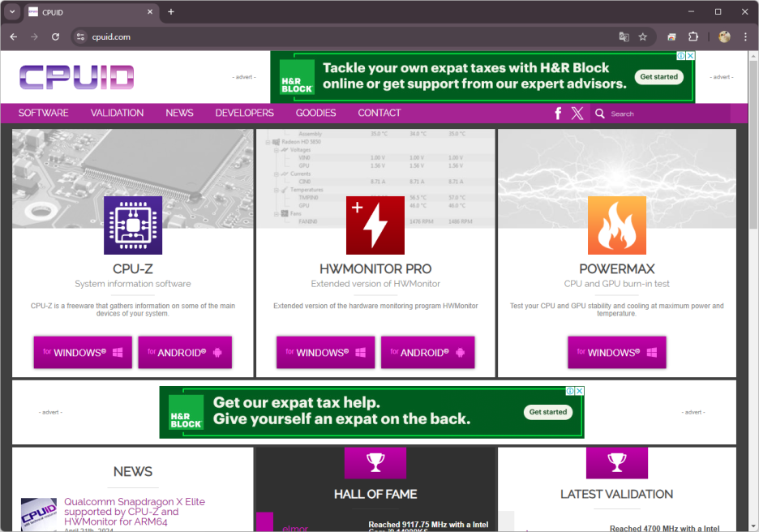Click Get started in middle ad
This screenshot has width=759, height=532.
click(x=548, y=412)
